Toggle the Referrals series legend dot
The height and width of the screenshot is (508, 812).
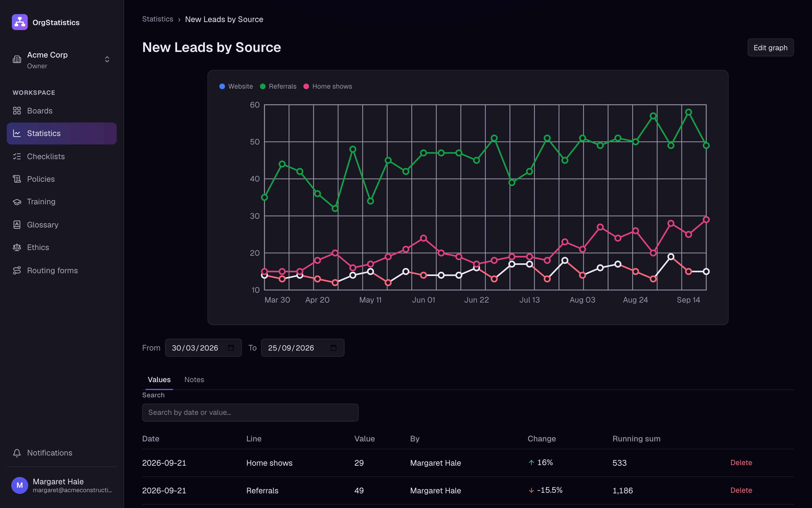(x=263, y=86)
